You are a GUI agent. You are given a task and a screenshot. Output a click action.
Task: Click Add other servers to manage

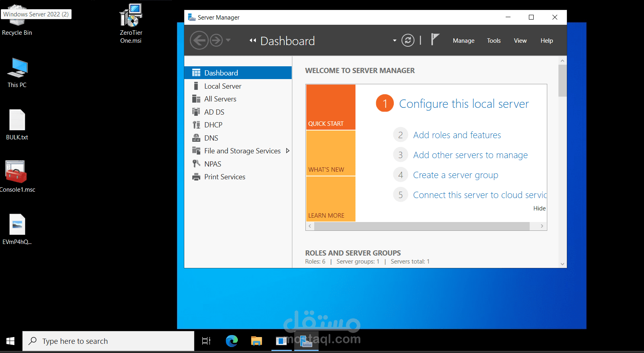(470, 155)
